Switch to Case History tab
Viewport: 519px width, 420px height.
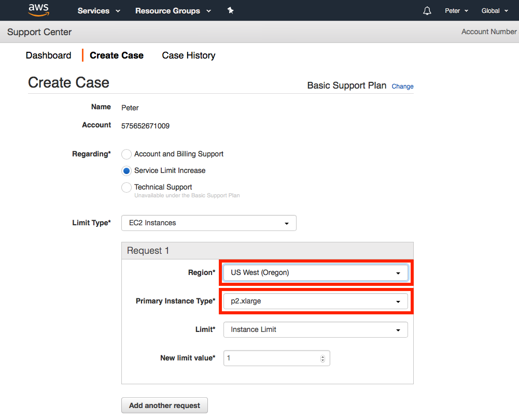(188, 55)
